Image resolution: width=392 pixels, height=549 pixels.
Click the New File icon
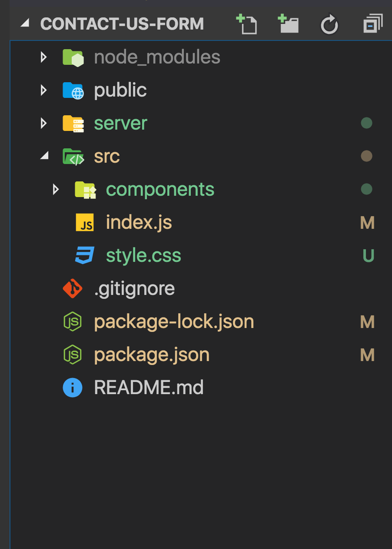click(246, 24)
